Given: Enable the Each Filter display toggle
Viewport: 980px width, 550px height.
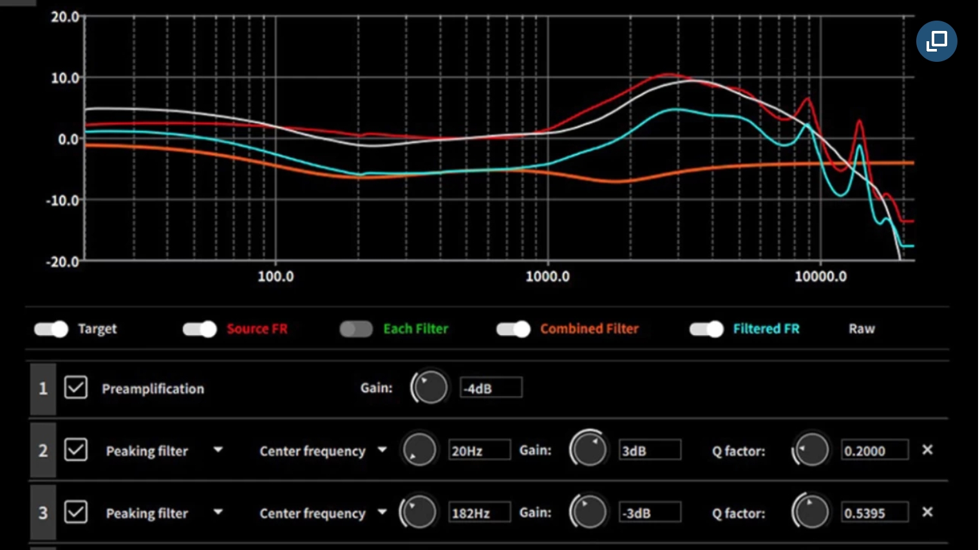Looking at the screenshot, I should tap(356, 329).
